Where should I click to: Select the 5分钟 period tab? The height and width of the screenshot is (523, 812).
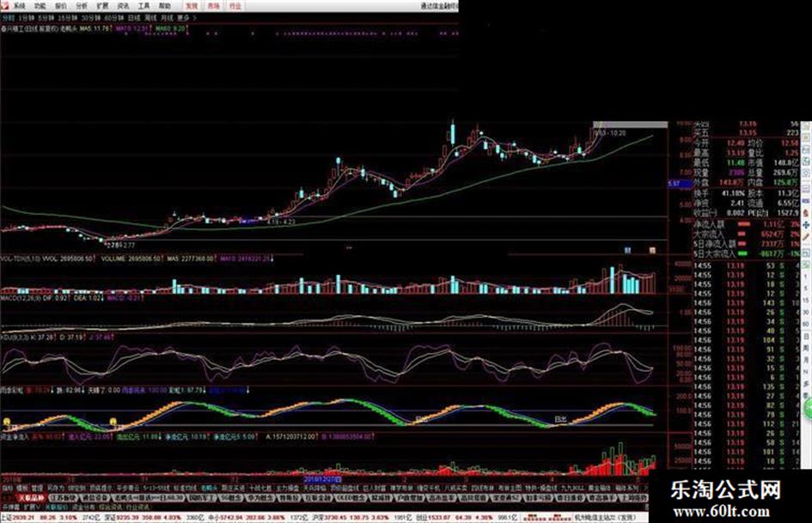pyautogui.click(x=46, y=18)
